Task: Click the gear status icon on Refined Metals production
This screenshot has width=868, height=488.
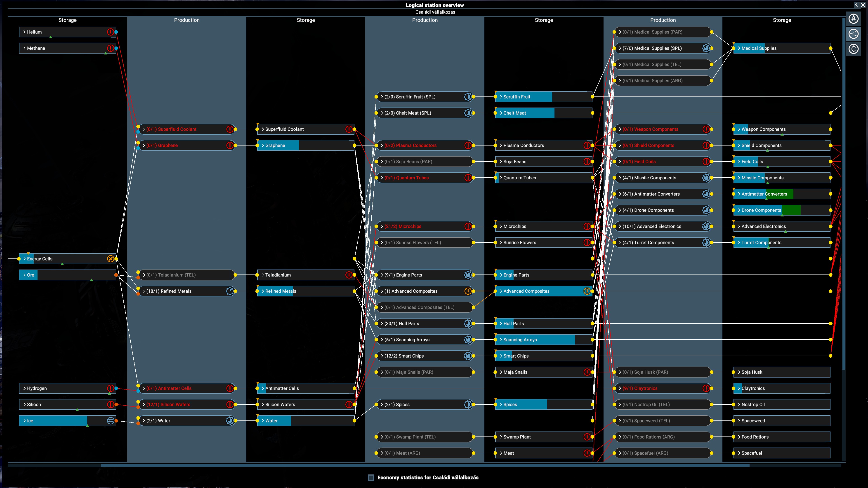Action: point(230,291)
